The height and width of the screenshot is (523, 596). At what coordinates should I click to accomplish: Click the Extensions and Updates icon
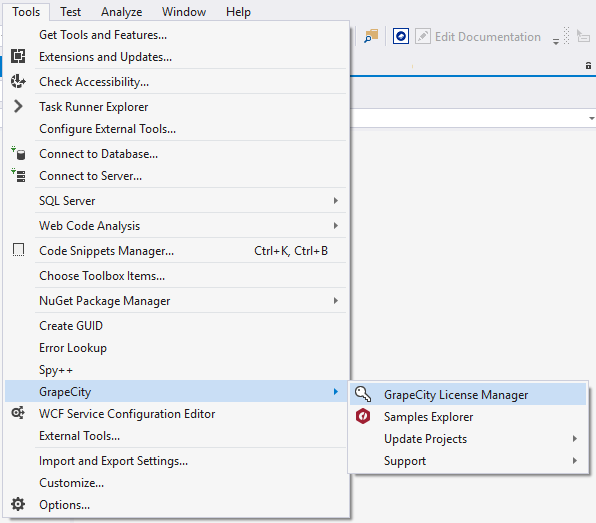tap(18, 56)
